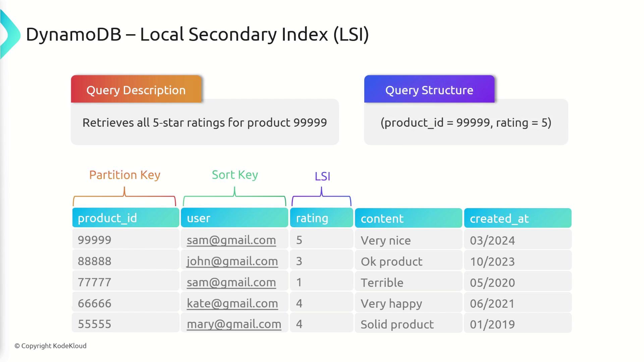Click the KodeKloud chevron logo
644x362 pixels.
10,35
